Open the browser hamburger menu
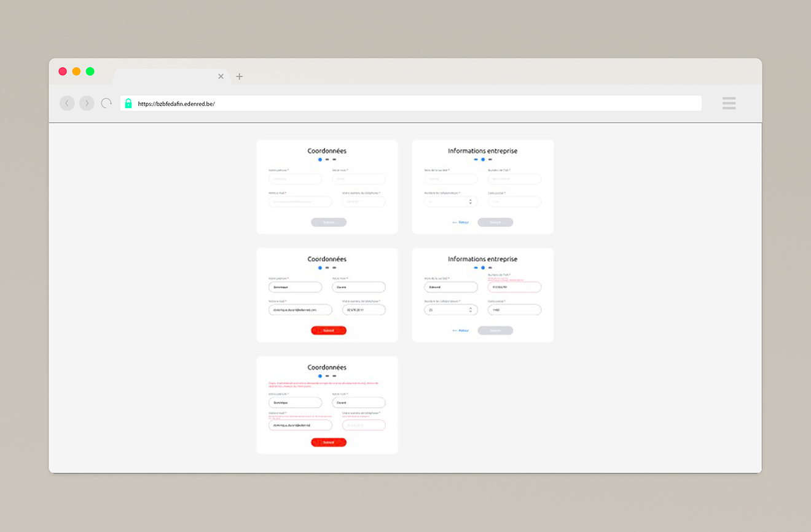811x532 pixels. pos(729,103)
